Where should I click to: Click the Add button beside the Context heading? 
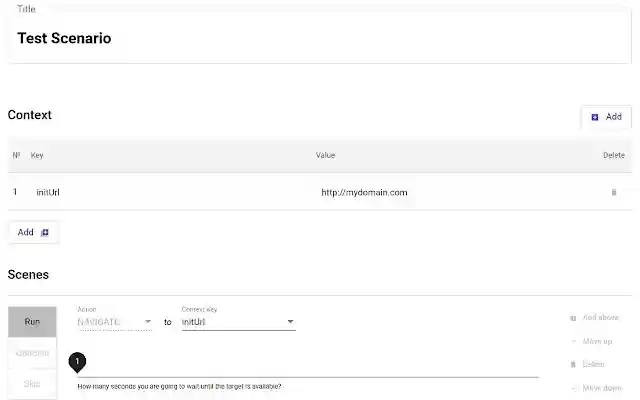click(x=606, y=117)
